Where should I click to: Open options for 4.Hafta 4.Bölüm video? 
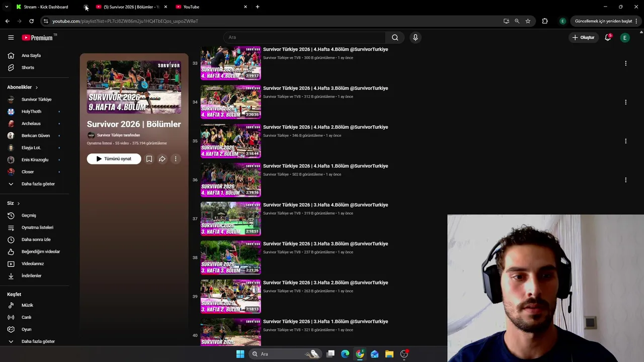click(x=625, y=63)
